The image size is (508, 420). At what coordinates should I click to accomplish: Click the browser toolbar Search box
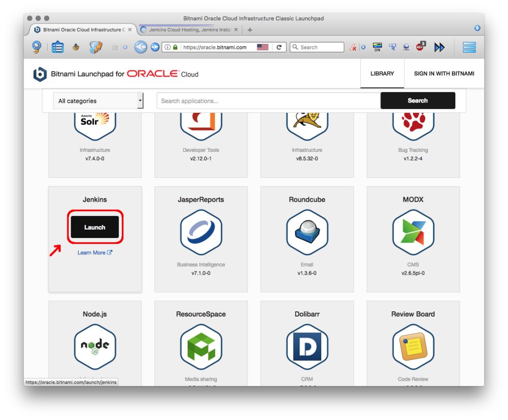[317, 48]
